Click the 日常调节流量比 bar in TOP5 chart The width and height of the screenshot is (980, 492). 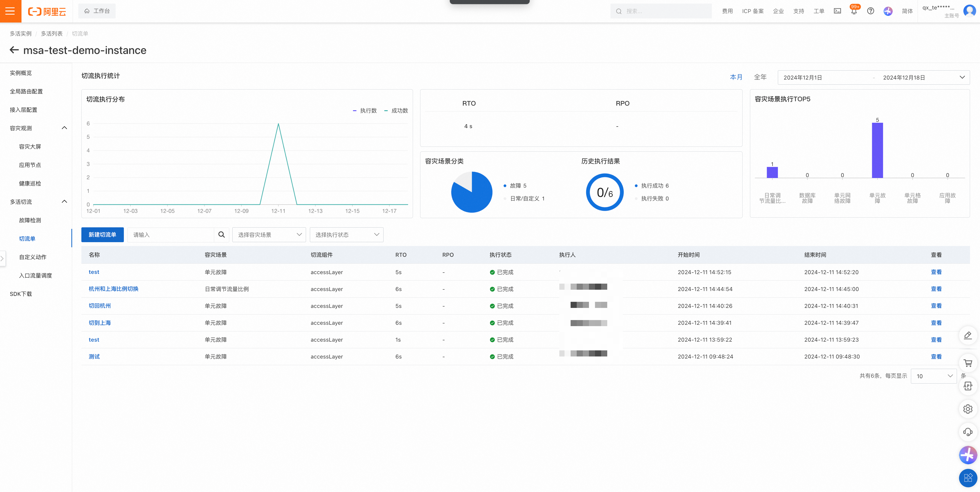pos(772,172)
